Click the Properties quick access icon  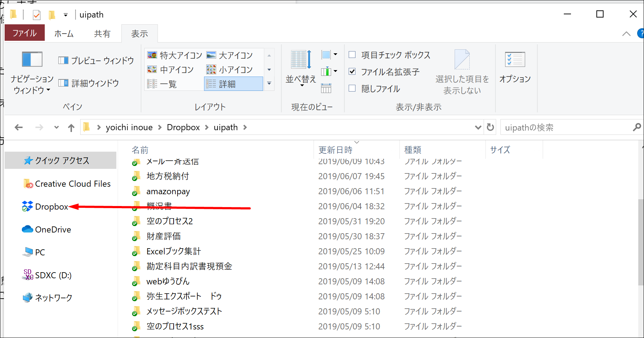(x=37, y=15)
